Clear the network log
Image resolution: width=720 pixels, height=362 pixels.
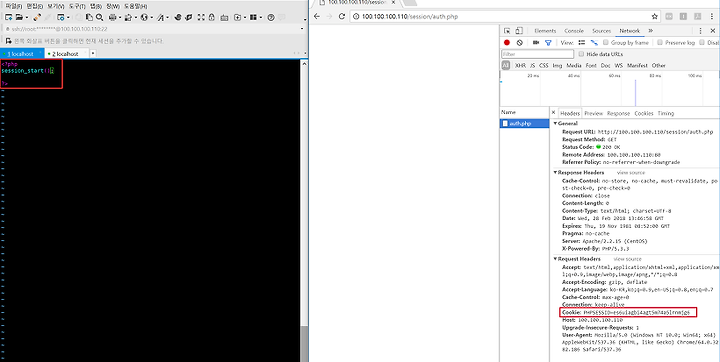[x=519, y=42]
